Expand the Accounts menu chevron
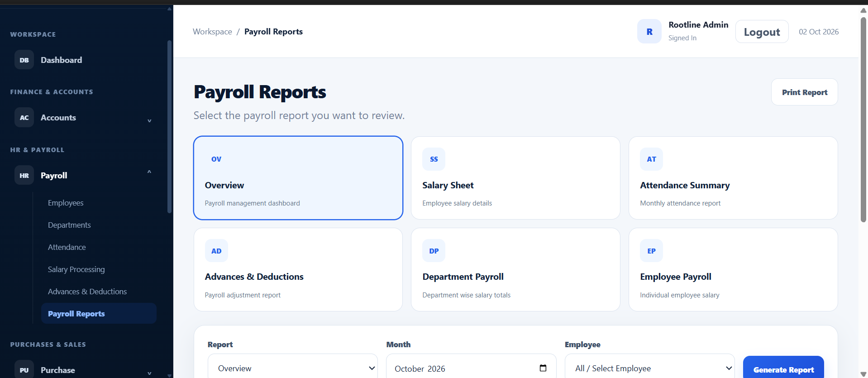The width and height of the screenshot is (868, 378). pyautogui.click(x=149, y=120)
